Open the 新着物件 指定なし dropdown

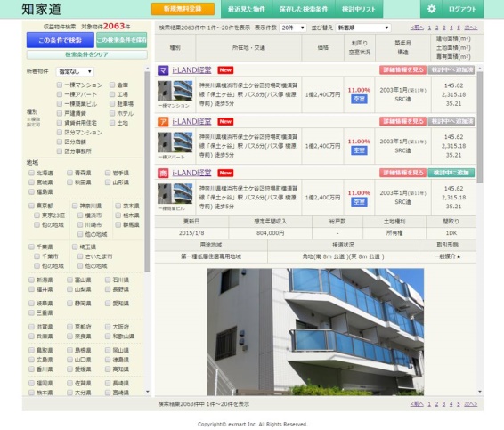click(x=75, y=71)
